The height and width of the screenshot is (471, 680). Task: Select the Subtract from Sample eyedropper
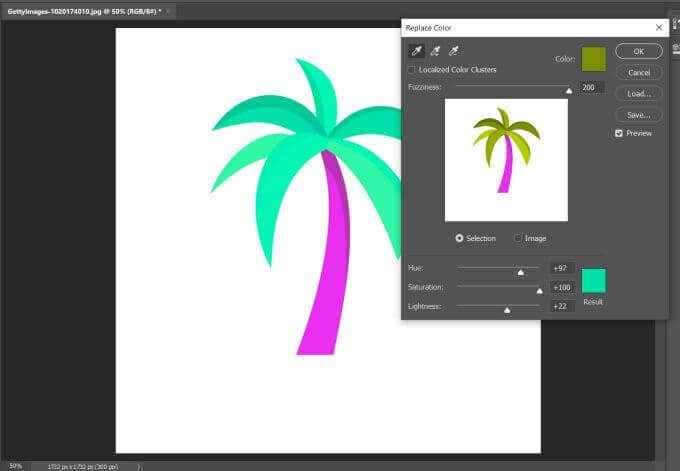(x=454, y=51)
